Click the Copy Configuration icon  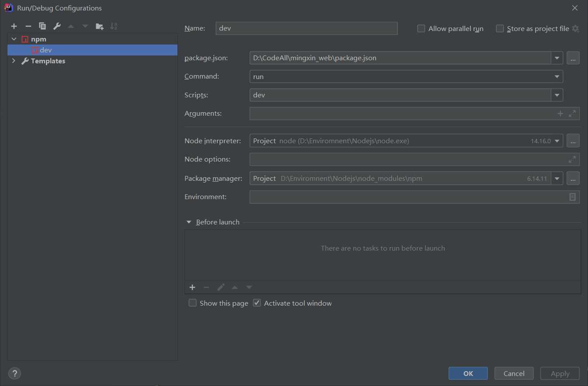pyautogui.click(x=42, y=26)
